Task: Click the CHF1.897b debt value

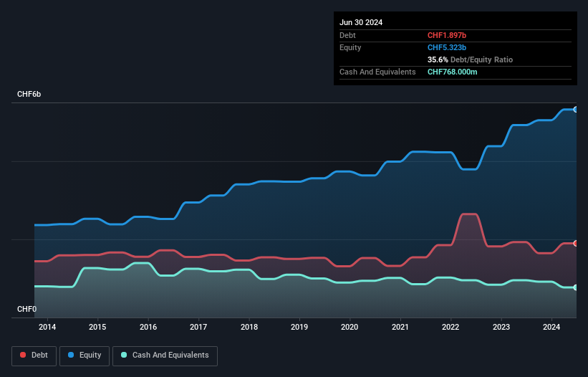Action: coord(447,35)
